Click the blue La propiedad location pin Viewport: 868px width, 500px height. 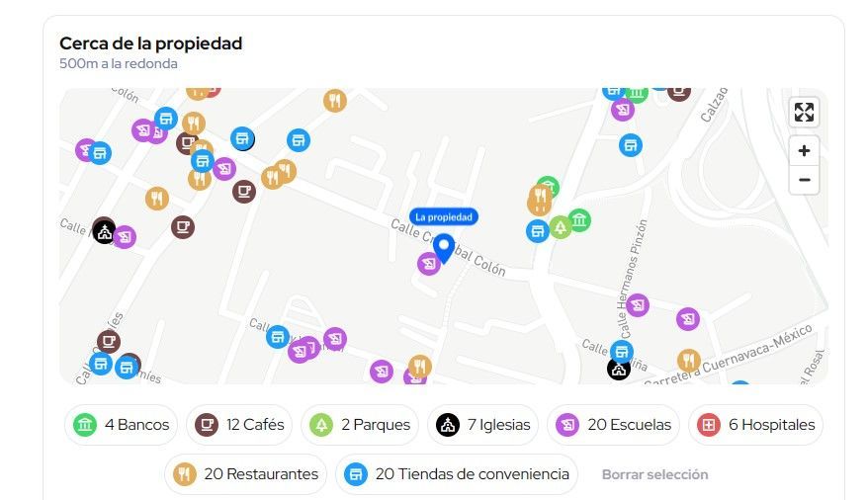444,248
